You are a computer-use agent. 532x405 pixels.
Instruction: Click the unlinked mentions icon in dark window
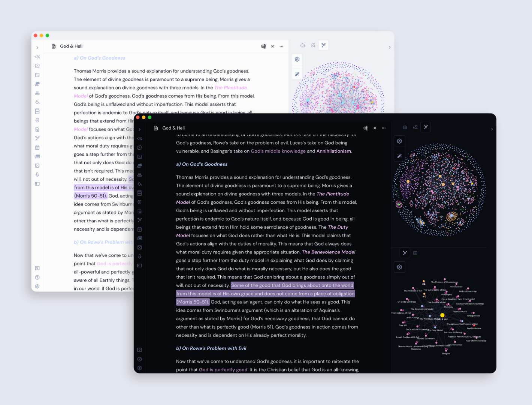(x=415, y=127)
